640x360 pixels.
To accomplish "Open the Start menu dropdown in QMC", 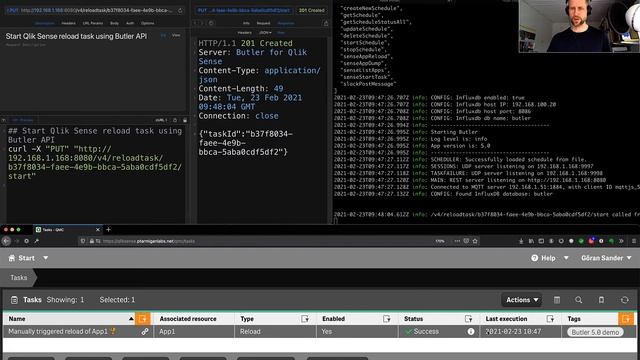I will click(45, 258).
